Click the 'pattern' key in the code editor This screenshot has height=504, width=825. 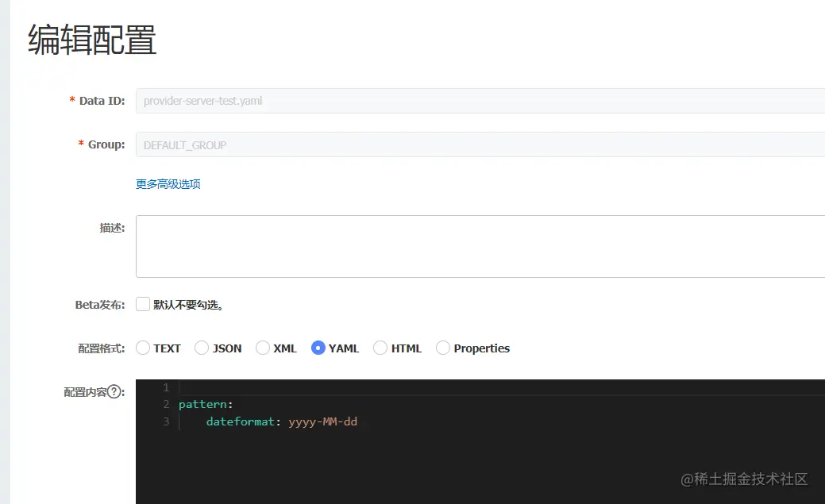tap(202, 405)
